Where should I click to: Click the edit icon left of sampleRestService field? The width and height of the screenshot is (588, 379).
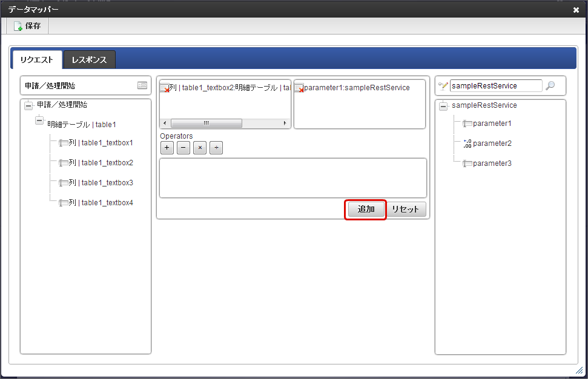click(x=443, y=86)
